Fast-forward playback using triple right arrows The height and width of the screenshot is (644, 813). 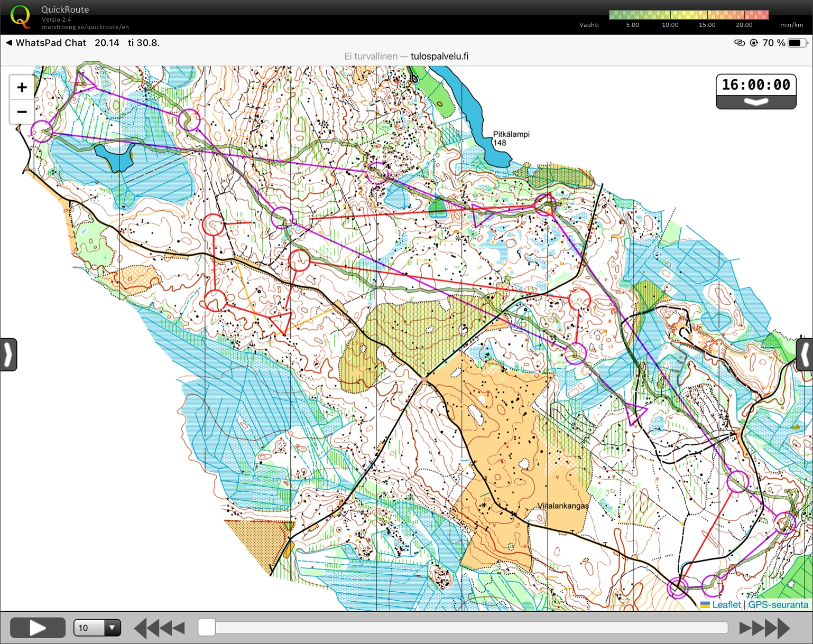pos(764,628)
